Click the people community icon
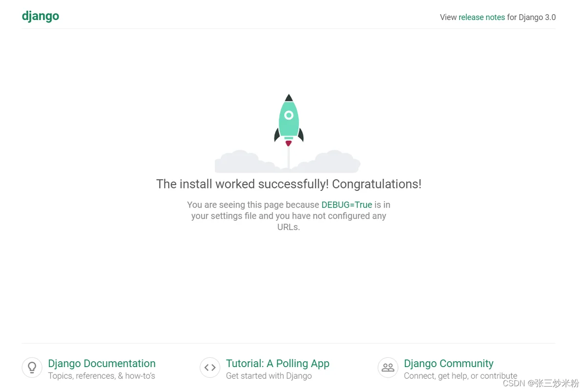 [x=388, y=368]
